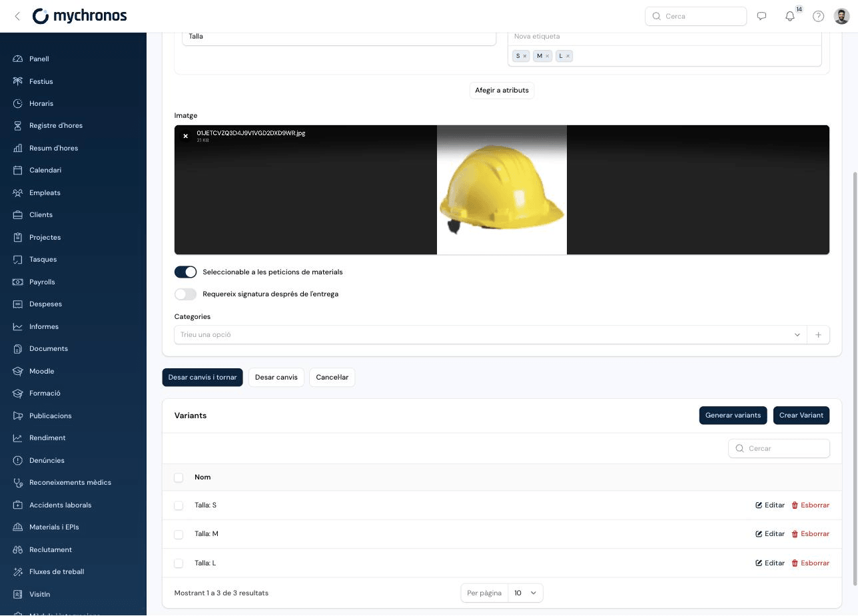
Task: Check the Talla: M variant checkbox
Action: (x=179, y=535)
